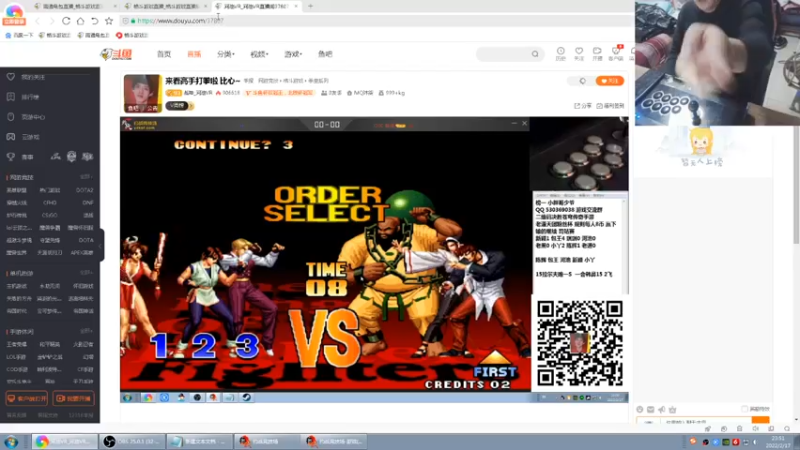Viewport: 800px width, 450px height.
Task: Open a new browser tab with plus
Action: pyautogui.click(x=310, y=6)
